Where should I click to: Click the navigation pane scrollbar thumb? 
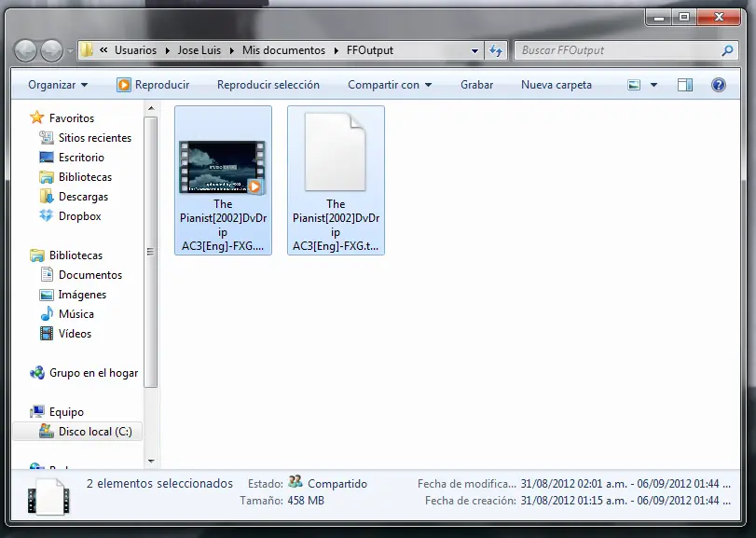[x=151, y=252]
